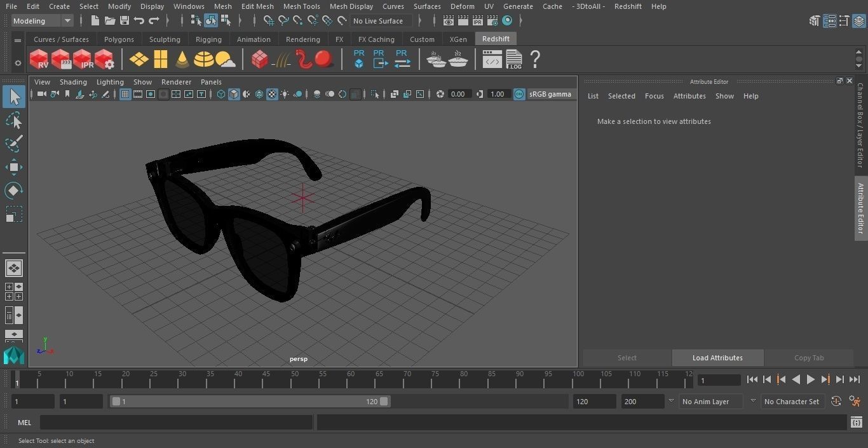Open Redshift render settings shelf icon

point(104,60)
